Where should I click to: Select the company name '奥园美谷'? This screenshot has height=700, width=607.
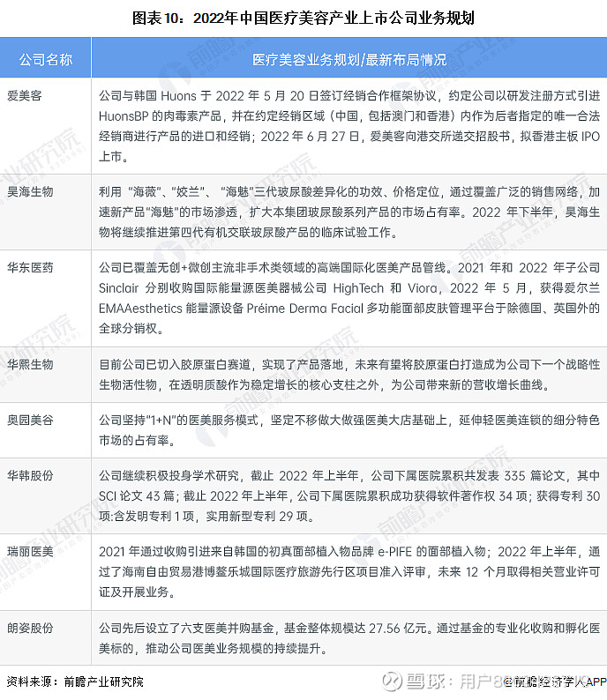click(30, 420)
